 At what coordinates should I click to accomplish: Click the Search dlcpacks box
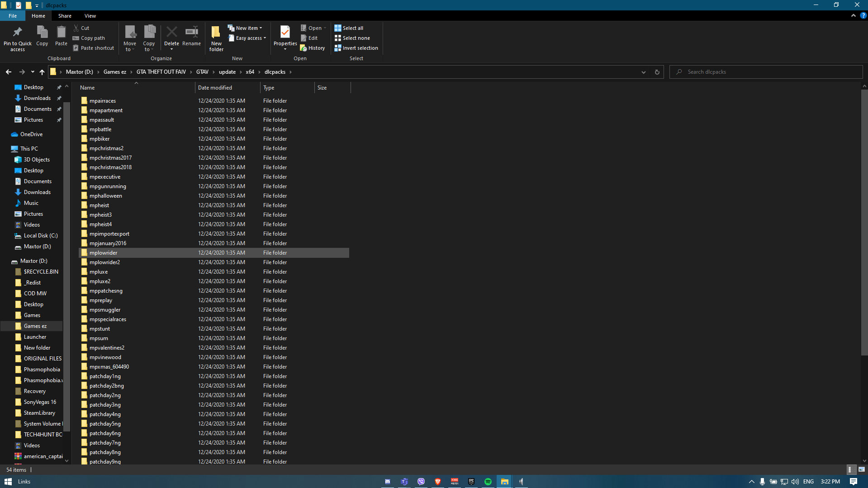766,72
